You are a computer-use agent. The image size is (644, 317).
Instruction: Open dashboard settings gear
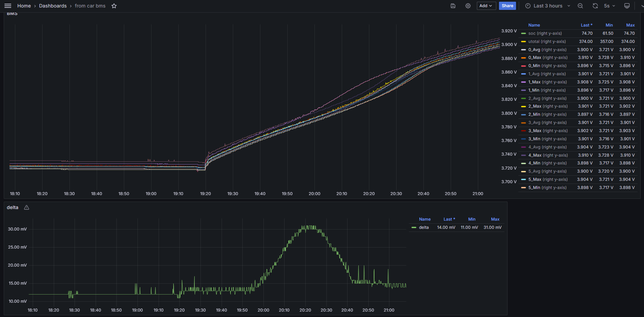468,6
